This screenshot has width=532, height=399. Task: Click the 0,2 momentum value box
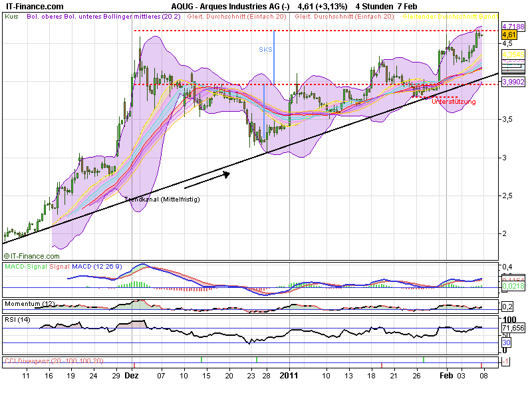click(507, 307)
